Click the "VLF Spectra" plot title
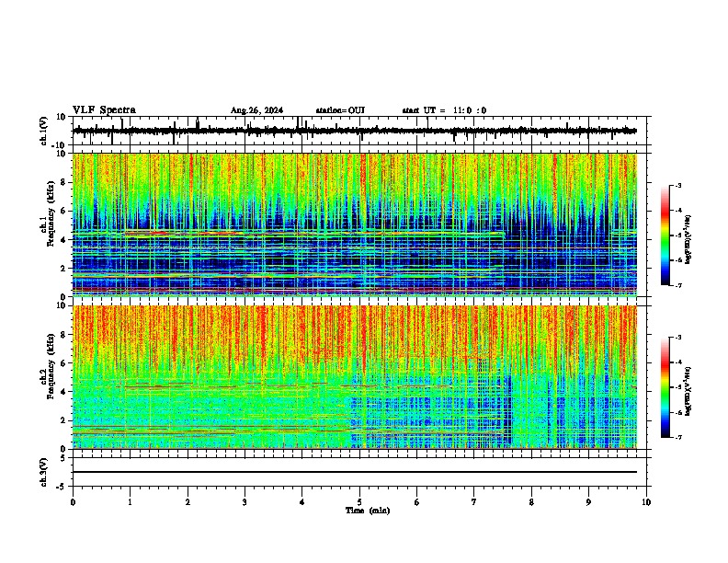 pos(104,110)
